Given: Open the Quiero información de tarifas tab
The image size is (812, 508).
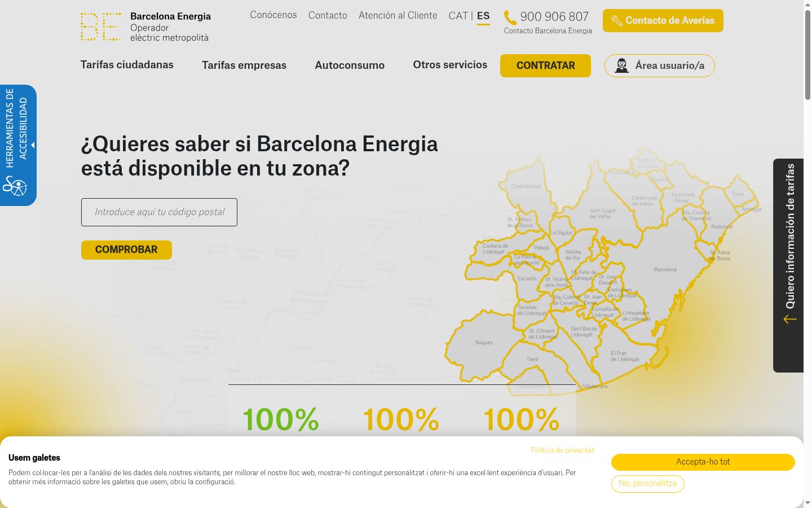Looking at the screenshot, I should [x=788, y=265].
